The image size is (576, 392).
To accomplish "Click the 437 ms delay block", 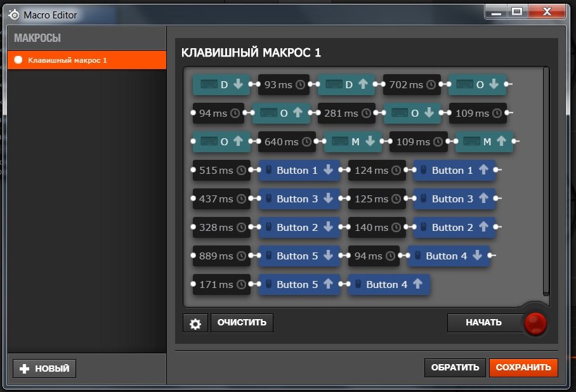I will 221,199.
